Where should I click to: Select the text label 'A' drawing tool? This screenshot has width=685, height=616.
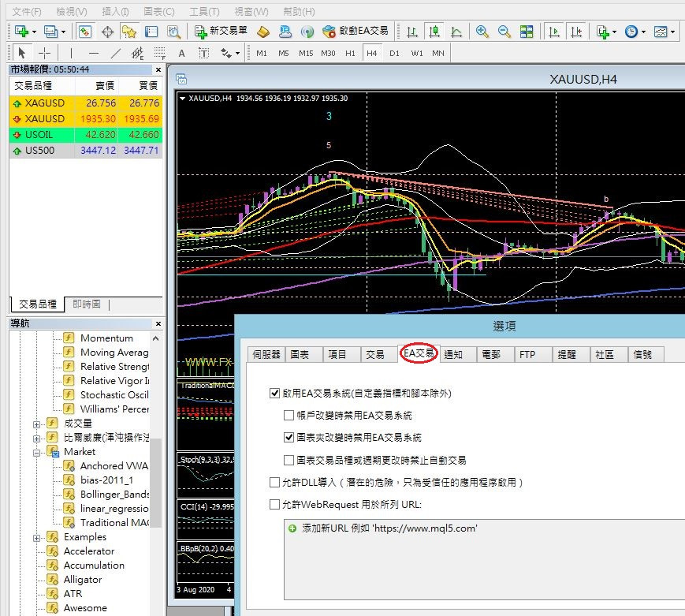181,53
